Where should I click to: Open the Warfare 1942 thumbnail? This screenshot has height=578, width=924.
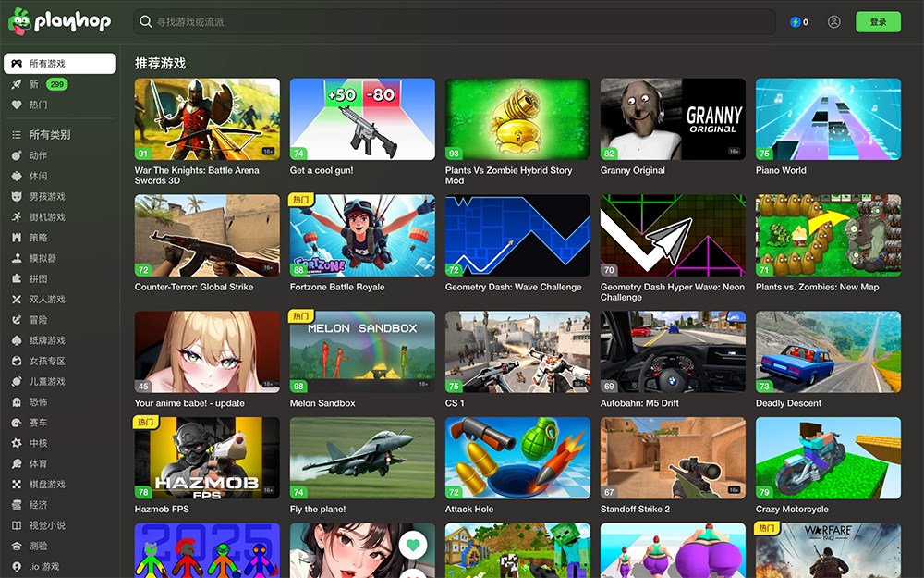pyautogui.click(x=828, y=550)
